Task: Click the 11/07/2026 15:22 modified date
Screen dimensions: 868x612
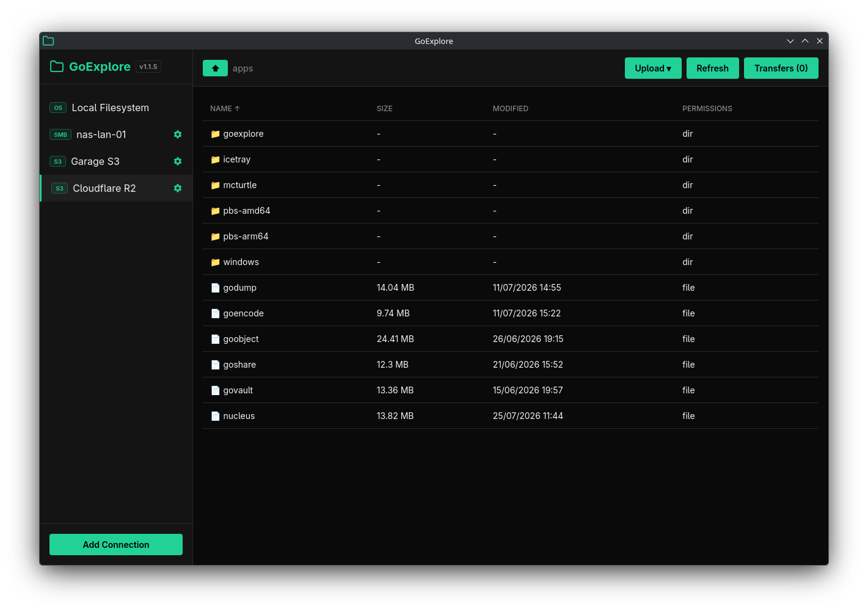Action: (x=527, y=313)
